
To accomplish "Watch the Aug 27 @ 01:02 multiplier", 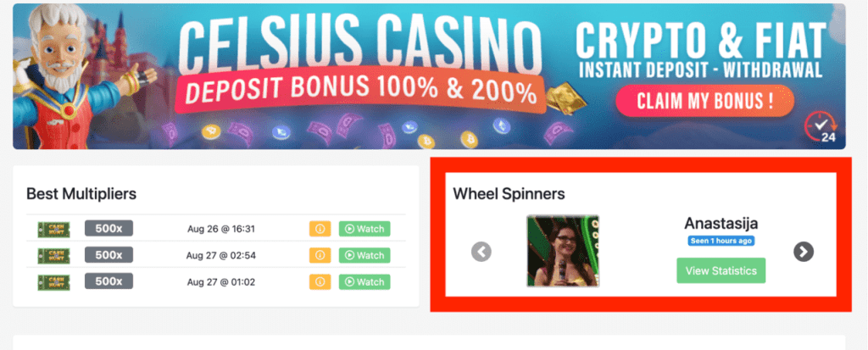I will [x=364, y=282].
